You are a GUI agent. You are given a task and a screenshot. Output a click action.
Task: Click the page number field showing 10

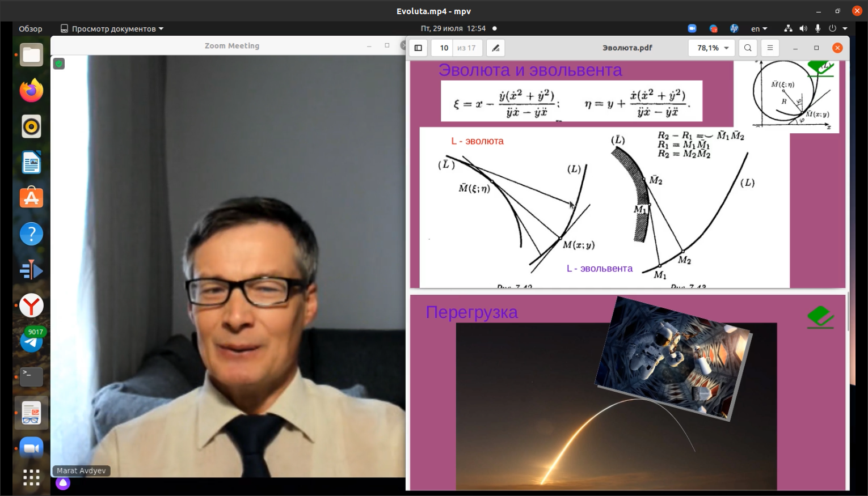click(443, 48)
